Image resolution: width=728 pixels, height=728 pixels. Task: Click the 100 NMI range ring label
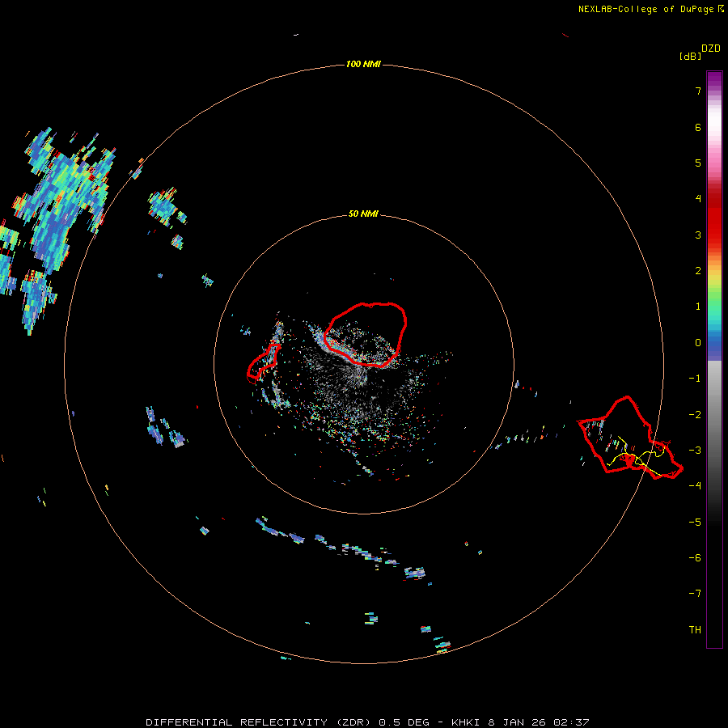[x=363, y=64]
